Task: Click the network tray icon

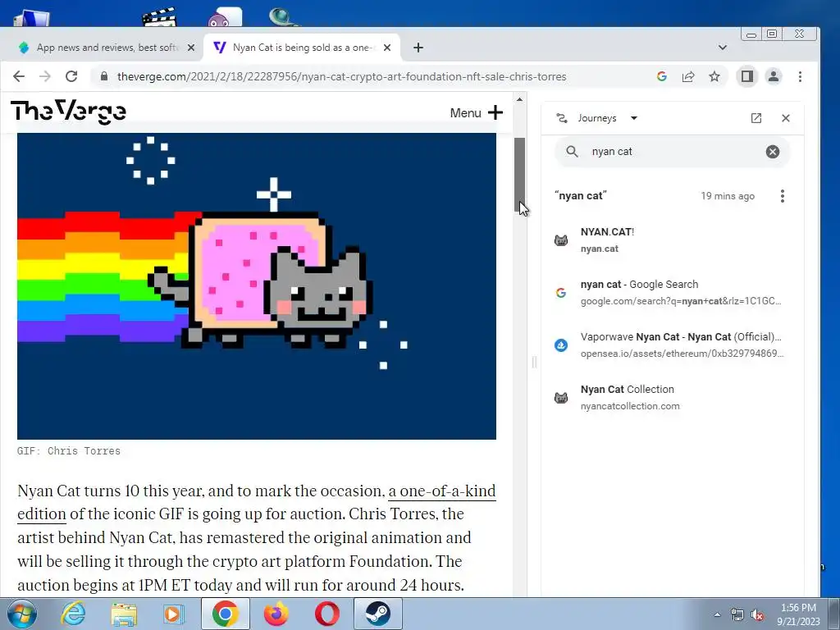Action: (737, 614)
